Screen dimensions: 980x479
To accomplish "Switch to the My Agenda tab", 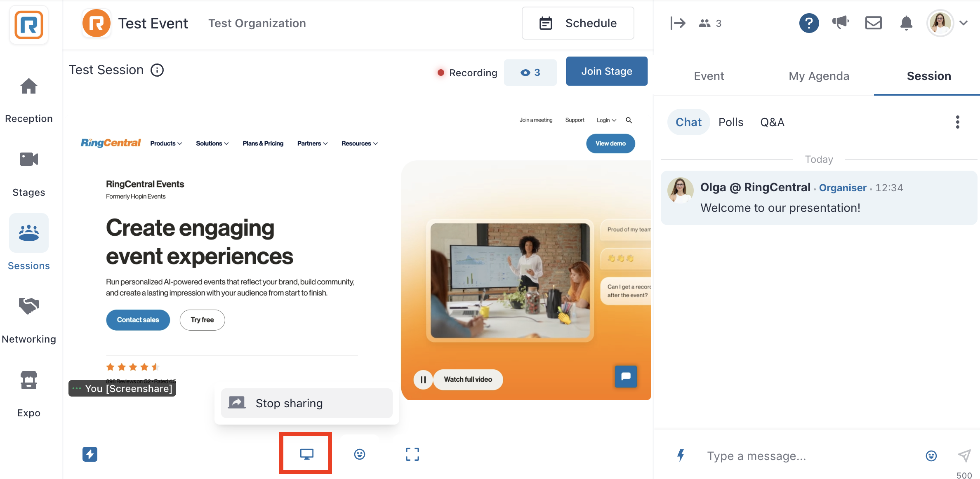I will tap(818, 76).
